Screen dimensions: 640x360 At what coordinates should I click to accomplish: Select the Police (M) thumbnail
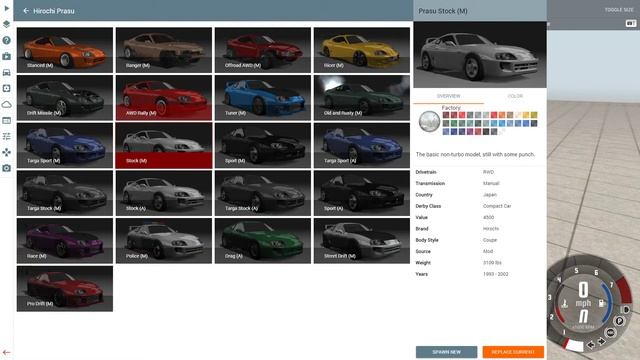[x=164, y=241]
